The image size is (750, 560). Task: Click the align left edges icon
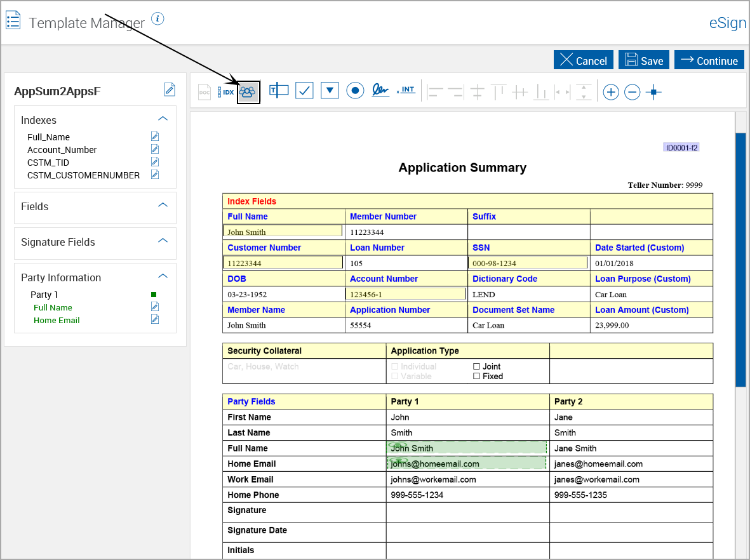(435, 92)
